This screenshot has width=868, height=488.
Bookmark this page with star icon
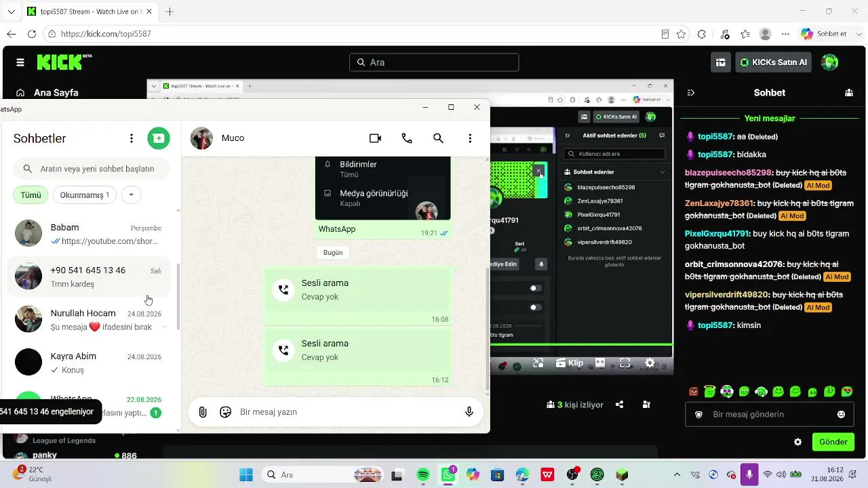tap(682, 34)
